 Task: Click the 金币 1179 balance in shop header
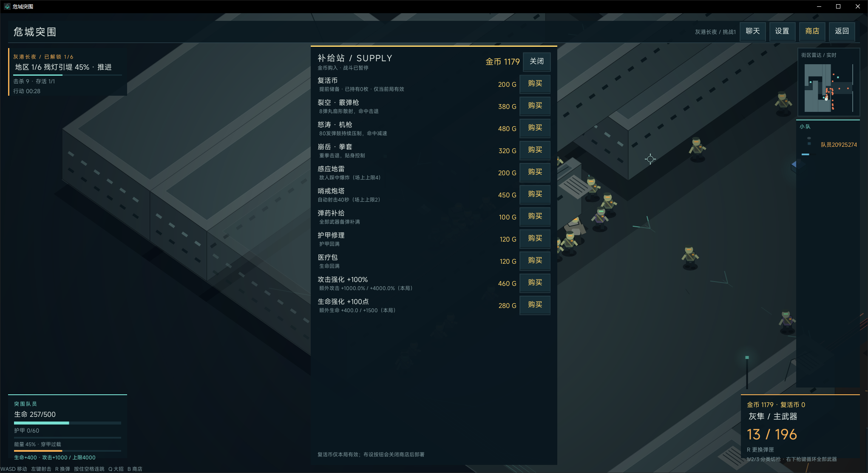(502, 62)
